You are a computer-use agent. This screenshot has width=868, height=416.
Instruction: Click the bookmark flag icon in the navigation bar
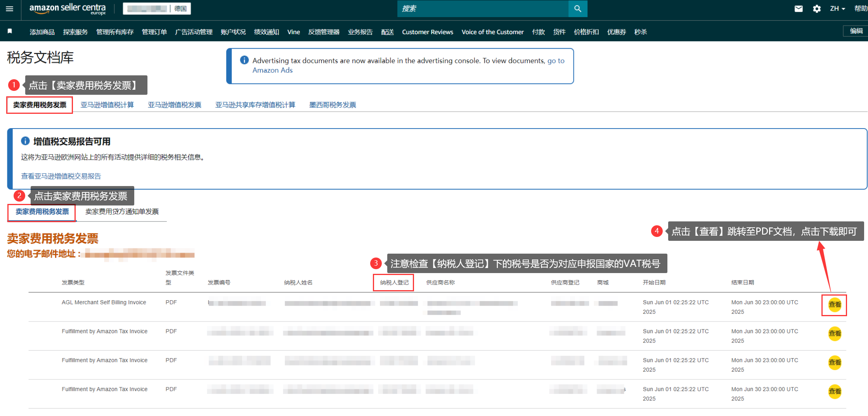click(x=10, y=31)
